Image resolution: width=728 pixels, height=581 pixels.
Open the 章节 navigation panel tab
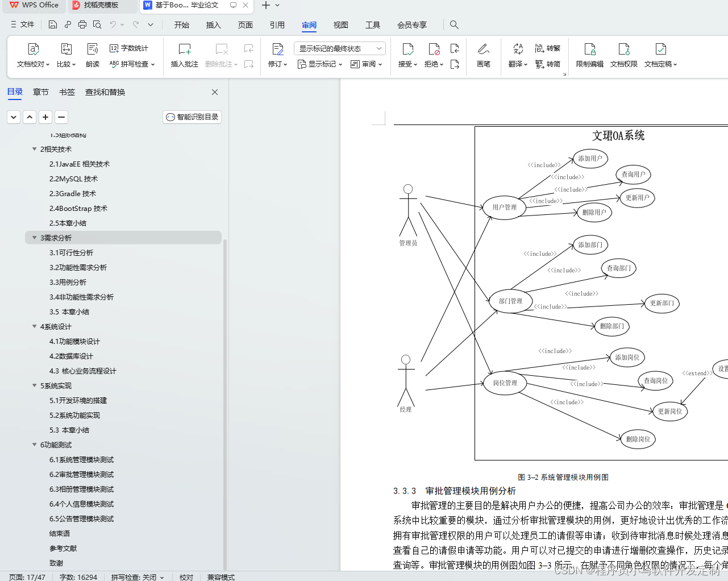40,92
